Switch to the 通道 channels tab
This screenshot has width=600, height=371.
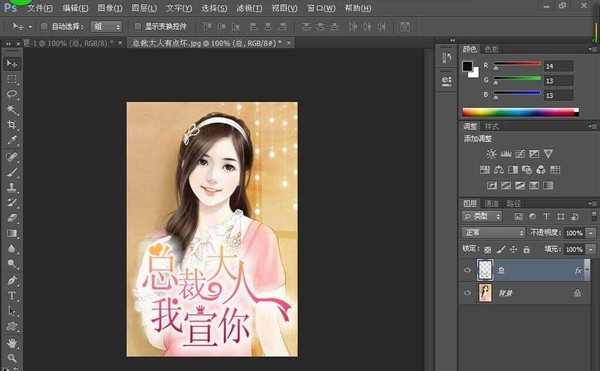tap(492, 203)
